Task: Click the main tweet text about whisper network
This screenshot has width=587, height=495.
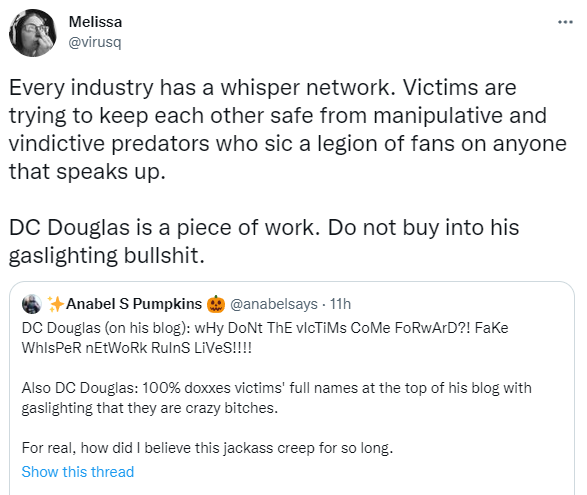Action: (x=288, y=130)
